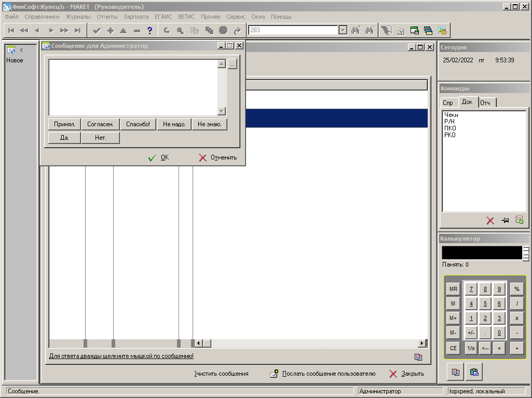The width and height of the screenshot is (532, 398).
Task: Click the first binoculars search icon
Action: (356, 31)
